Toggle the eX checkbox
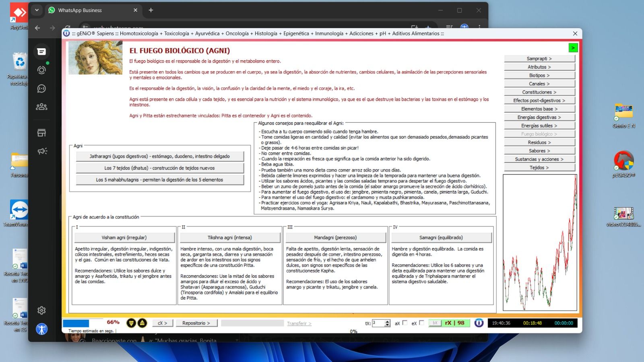Image resolution: width=644 pixels, height=362 pixels. 421,323
